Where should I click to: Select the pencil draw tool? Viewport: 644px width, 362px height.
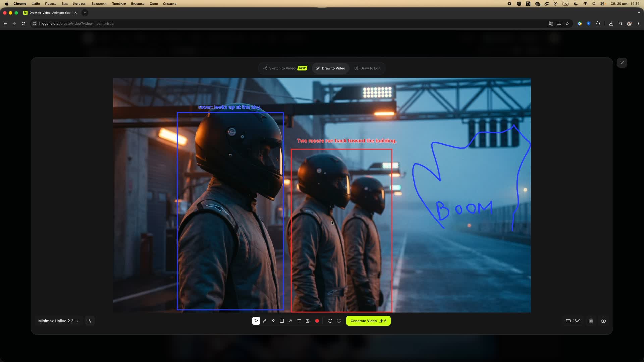pyautogui.click(x=265, y=321)
